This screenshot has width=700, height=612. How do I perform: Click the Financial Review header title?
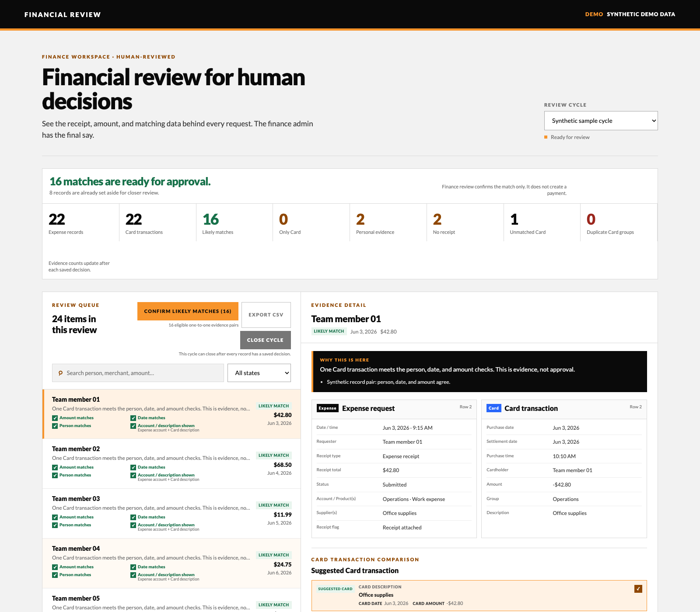[x=63, y=14]
